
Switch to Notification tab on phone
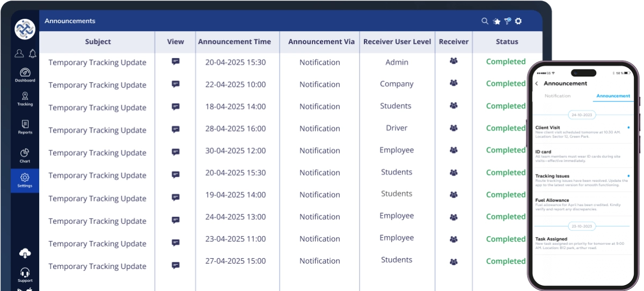(x=558, y=96)
